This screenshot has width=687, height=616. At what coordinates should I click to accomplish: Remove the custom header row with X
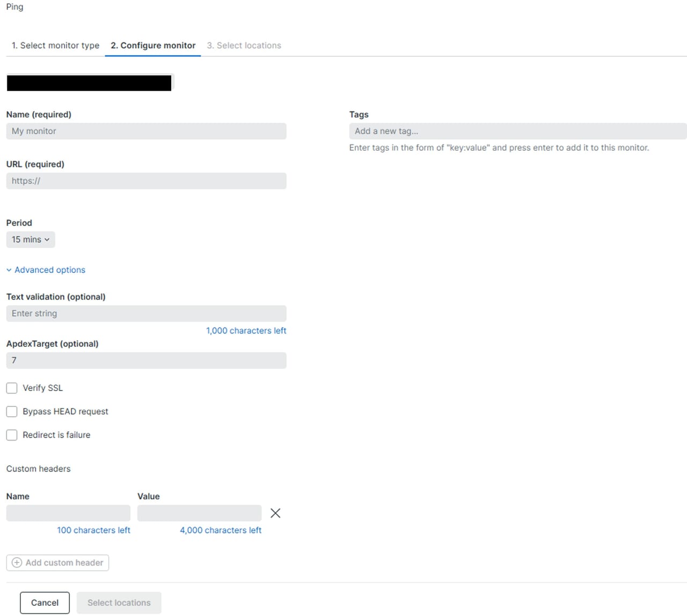pos(275,513)
